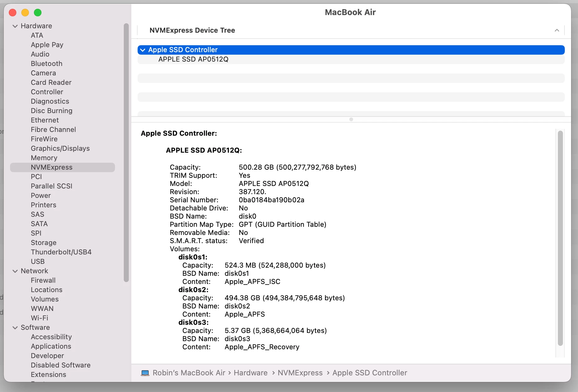Collapse the Apple SSD Controller tree row
578x392 pixels.
(x=143, y=50)
